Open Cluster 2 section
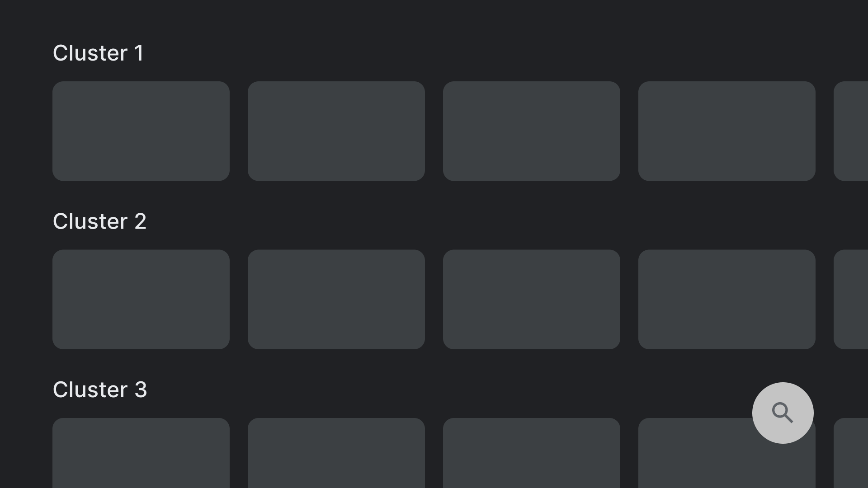The width and height of the screenshot is (868, 488). click(x=99, y=221)
